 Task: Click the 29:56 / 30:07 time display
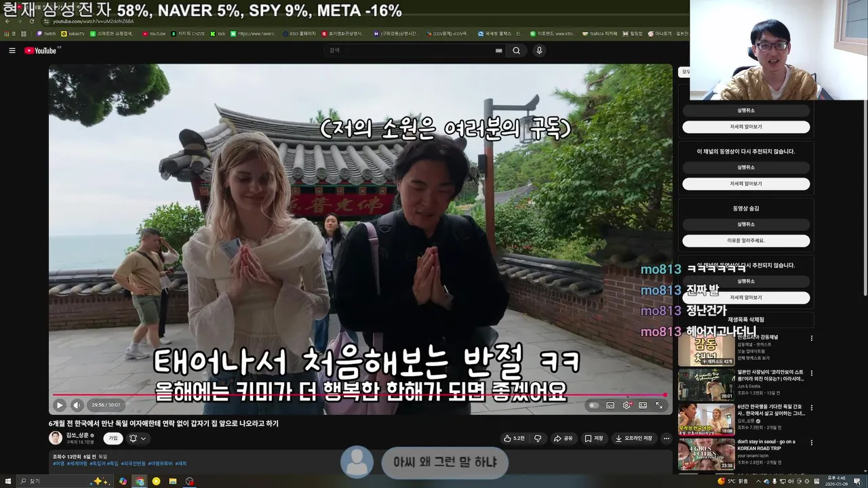pos(106,405)
